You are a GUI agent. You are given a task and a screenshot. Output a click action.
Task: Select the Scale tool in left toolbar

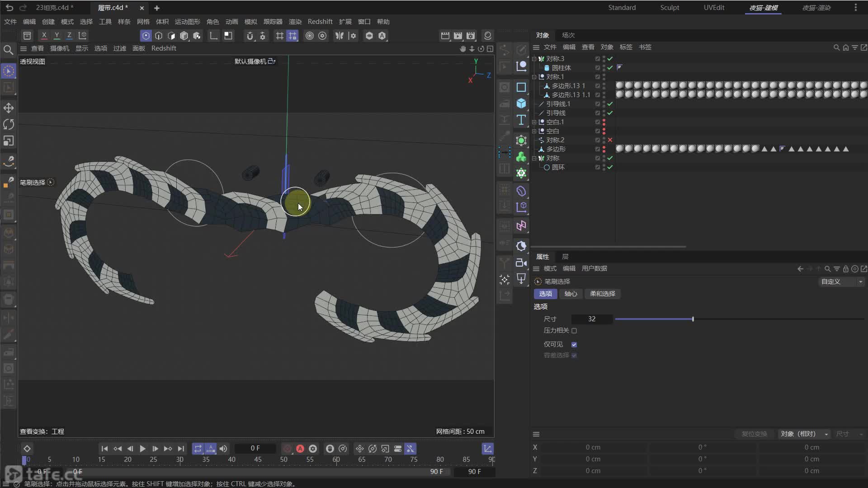tap(9, 141)
